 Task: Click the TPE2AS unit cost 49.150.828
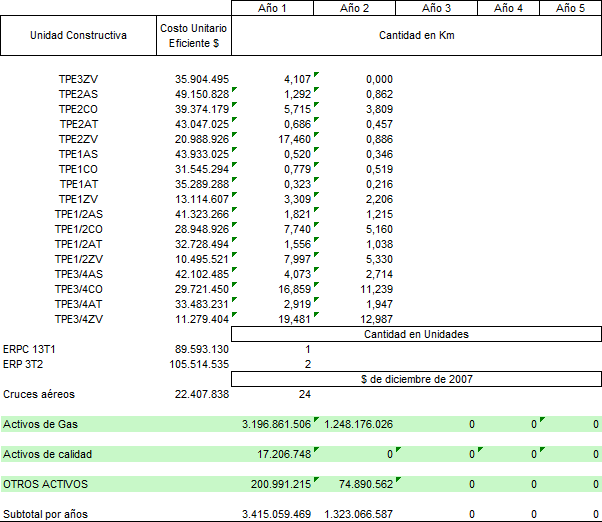(x=201, y=95)
